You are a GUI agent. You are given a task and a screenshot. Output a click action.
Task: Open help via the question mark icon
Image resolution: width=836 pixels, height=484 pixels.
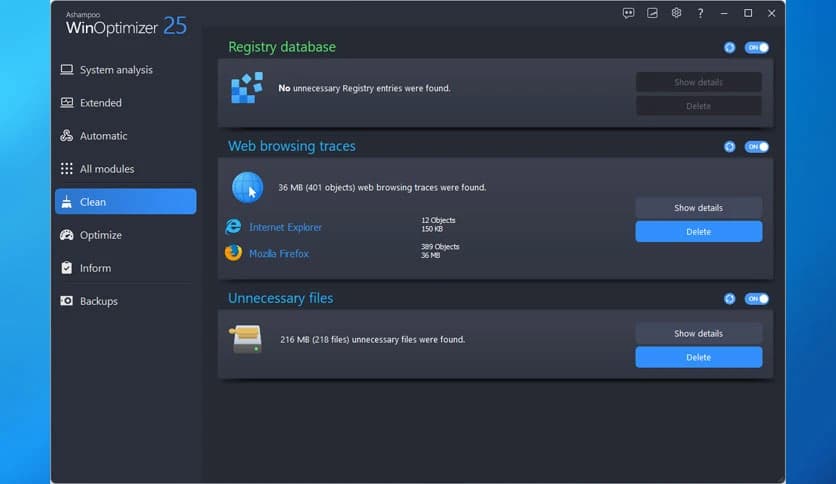point(700,13)
